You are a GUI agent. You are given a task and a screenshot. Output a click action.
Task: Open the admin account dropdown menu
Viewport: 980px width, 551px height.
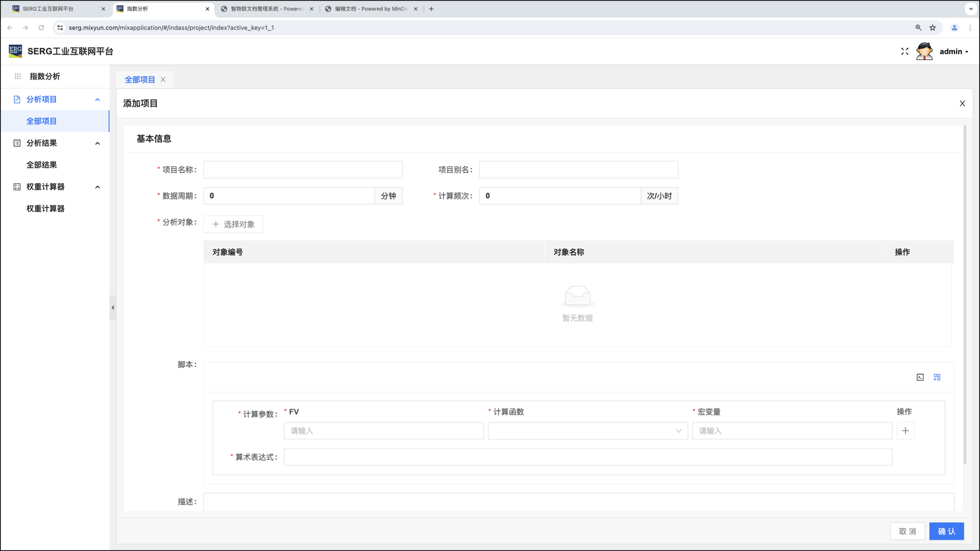click(953, 52)
